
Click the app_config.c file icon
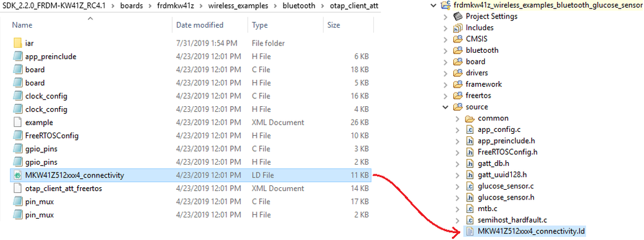[470, 129]
